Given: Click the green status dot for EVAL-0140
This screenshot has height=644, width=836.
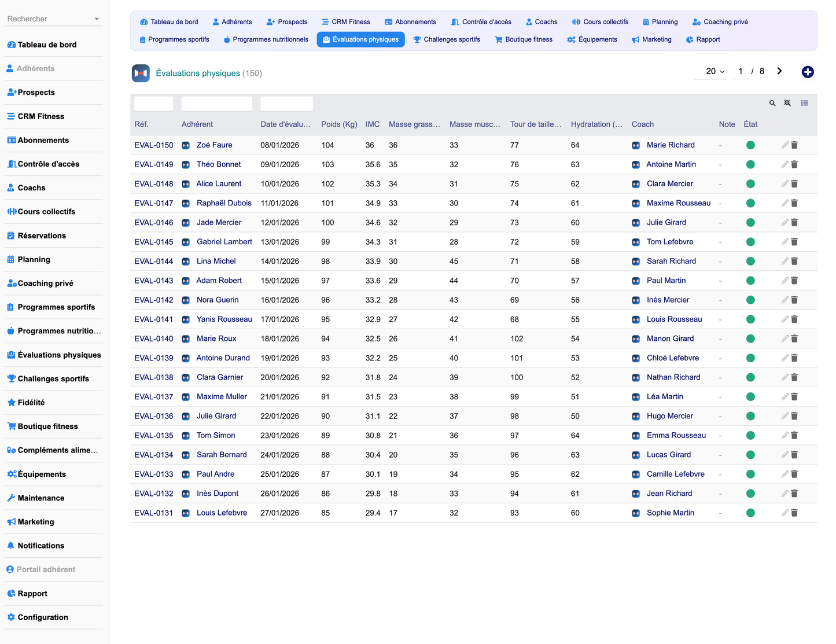Looking at the screenshot, I should click(750, 338).
